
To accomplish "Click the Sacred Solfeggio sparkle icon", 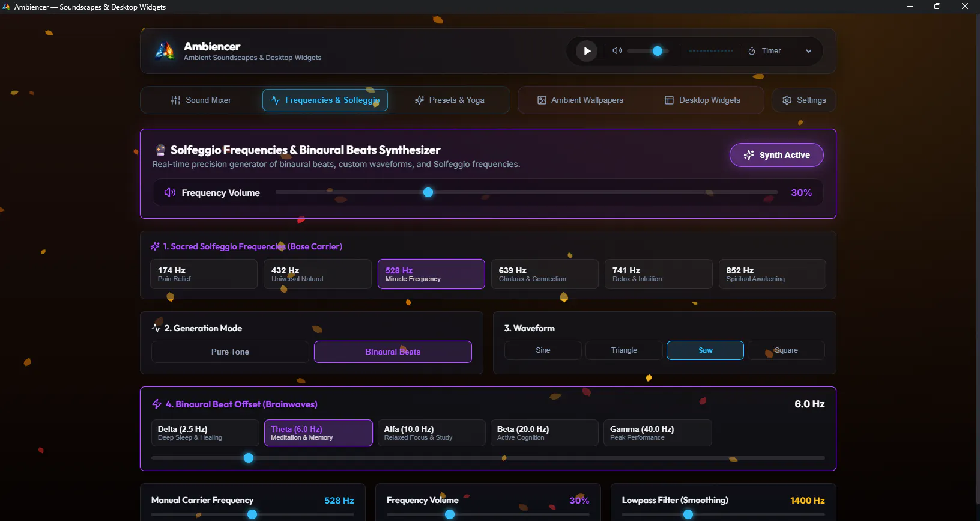I will (155, 246).
